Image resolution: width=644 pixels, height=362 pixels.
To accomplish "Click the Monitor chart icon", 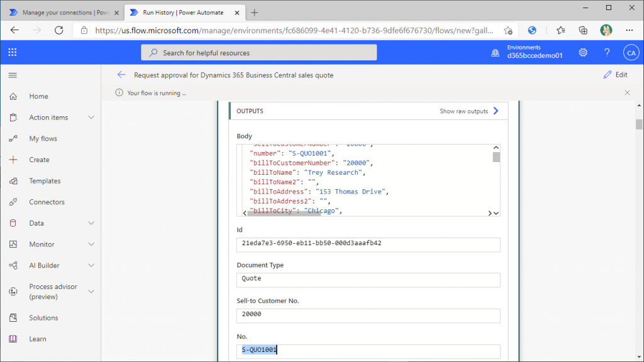I will [13, 244].
